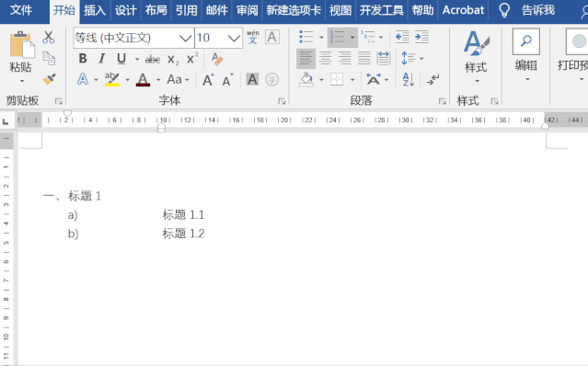Open the 审阅 ribbon tab
Screen dimensions: 588x366
[x=248, y=10]
